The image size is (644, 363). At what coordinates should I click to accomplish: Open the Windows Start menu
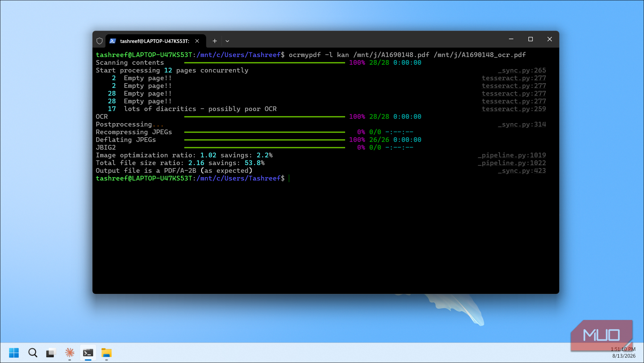[14, 353]
